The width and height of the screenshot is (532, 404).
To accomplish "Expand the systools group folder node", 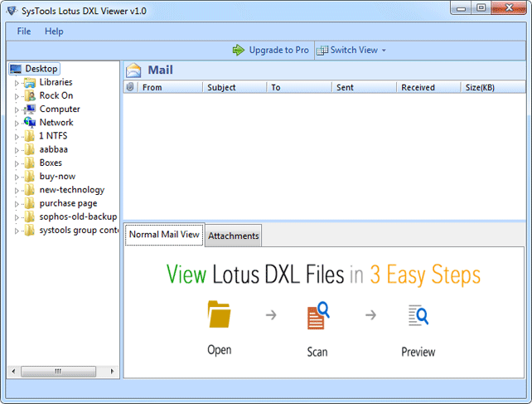I will coord(17,231).
